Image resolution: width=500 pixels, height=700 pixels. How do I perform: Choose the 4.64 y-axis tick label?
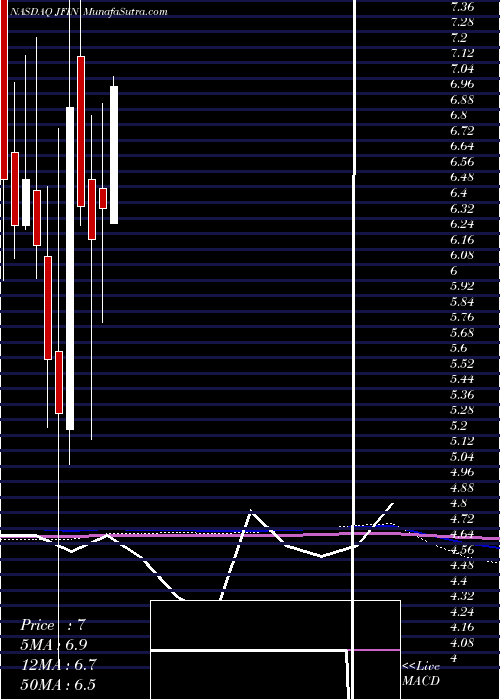462,534
